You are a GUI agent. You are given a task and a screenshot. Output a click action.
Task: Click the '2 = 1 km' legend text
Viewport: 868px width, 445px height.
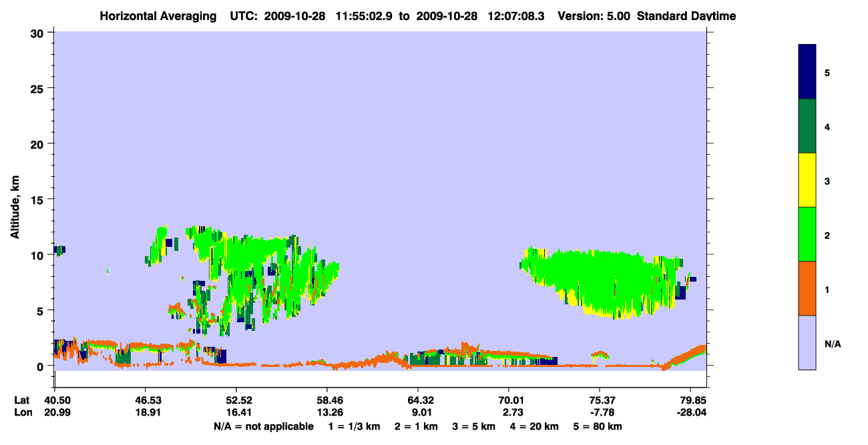coord(417,426)
